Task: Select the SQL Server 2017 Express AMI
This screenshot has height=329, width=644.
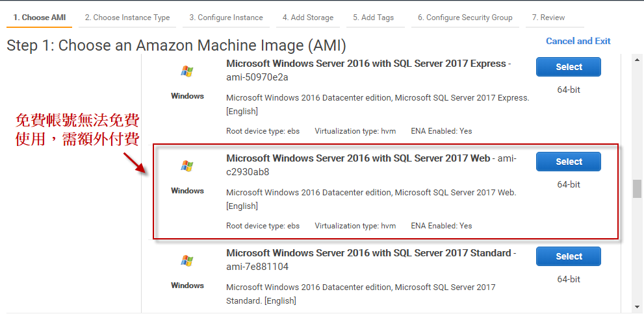Action: click(568, 67)
